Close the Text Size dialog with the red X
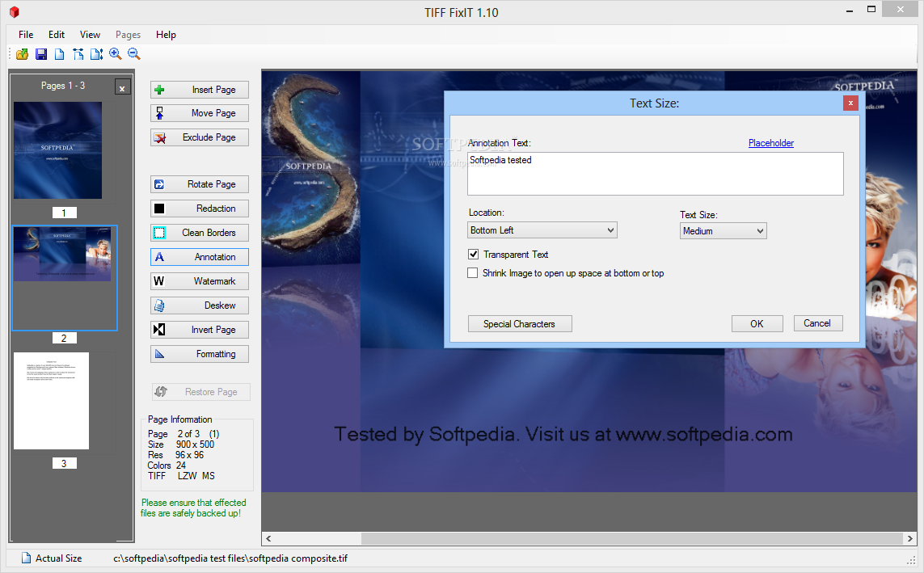 [850, 103]
